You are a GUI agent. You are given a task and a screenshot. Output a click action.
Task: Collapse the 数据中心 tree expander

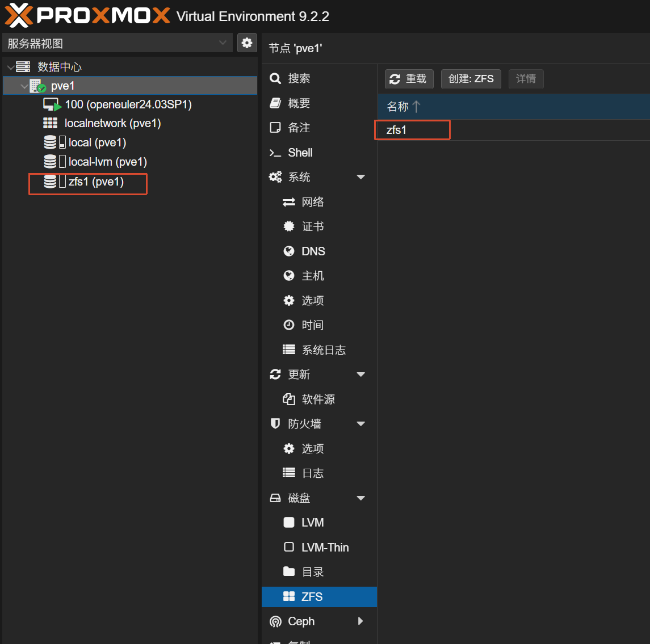coord(11,67)
